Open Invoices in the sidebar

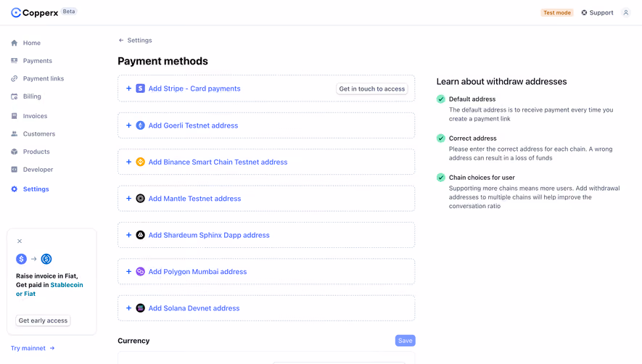35,116
